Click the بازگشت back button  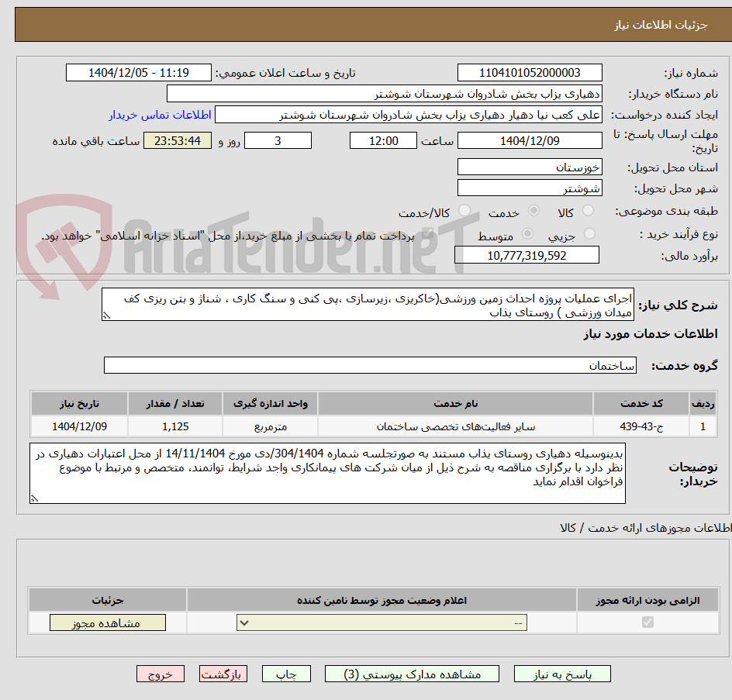coord(223,674)
